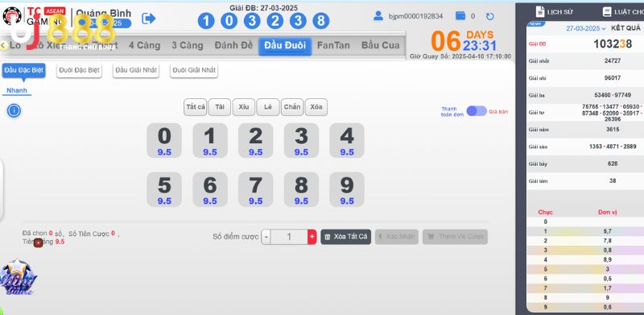Click the Tài quick-select button
Screen dimensions: 644x315
pos(220,107)
